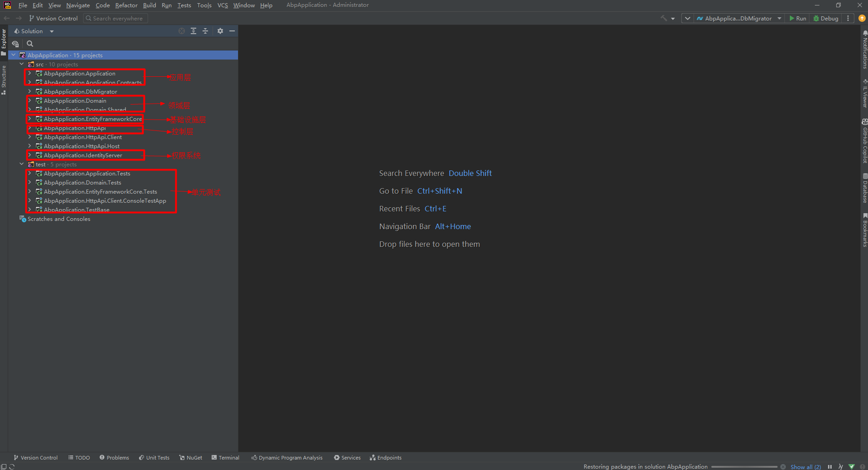Screen dimensions: 868x470
Task: Open the Refactor menu
Action: 126,5
